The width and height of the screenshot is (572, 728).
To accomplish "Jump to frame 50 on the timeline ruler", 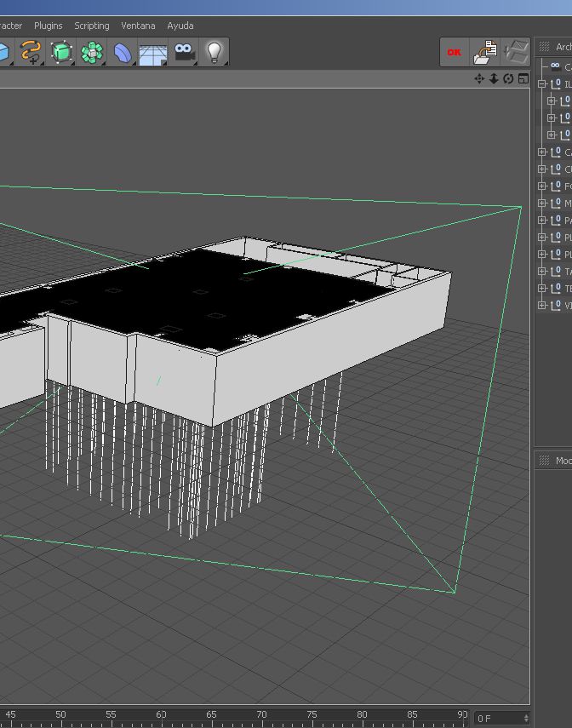I will coord(60,714).
